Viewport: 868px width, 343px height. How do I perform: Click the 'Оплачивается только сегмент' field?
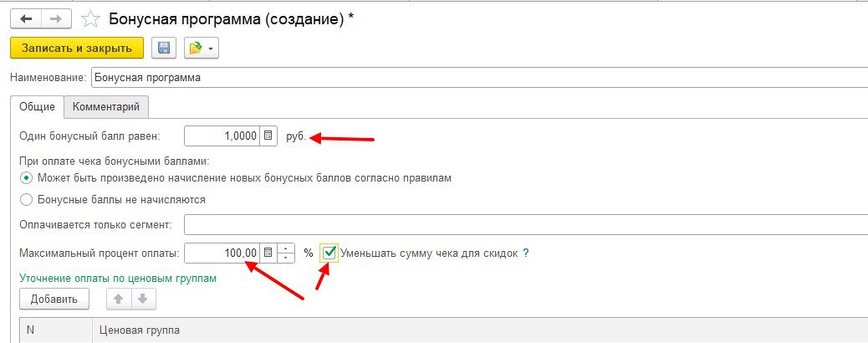pos(525,225)
